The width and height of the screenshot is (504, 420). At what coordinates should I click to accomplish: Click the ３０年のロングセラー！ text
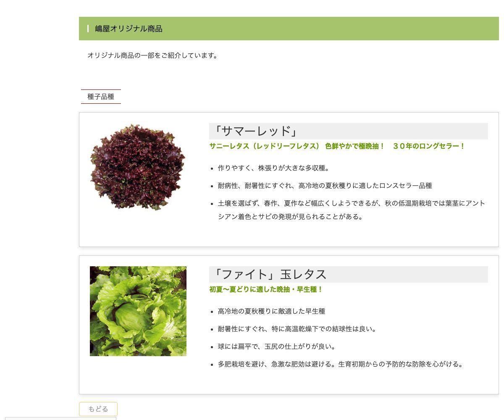[x=429, y=146]
